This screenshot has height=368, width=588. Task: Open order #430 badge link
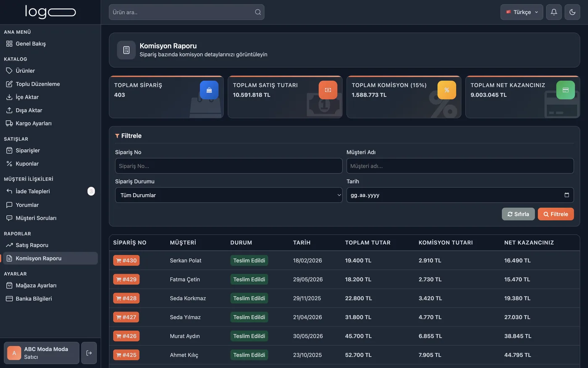[126, 260]
